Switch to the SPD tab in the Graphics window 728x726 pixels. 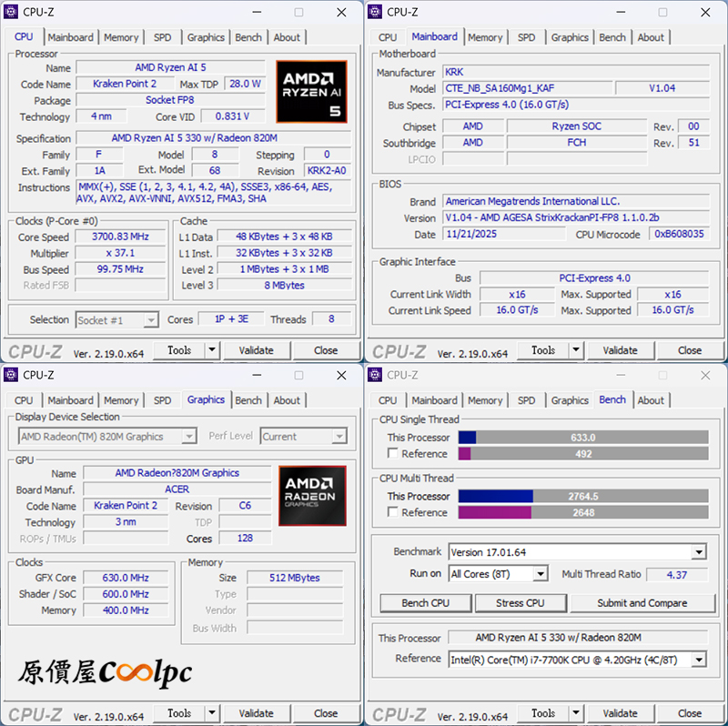click(162, 400)
